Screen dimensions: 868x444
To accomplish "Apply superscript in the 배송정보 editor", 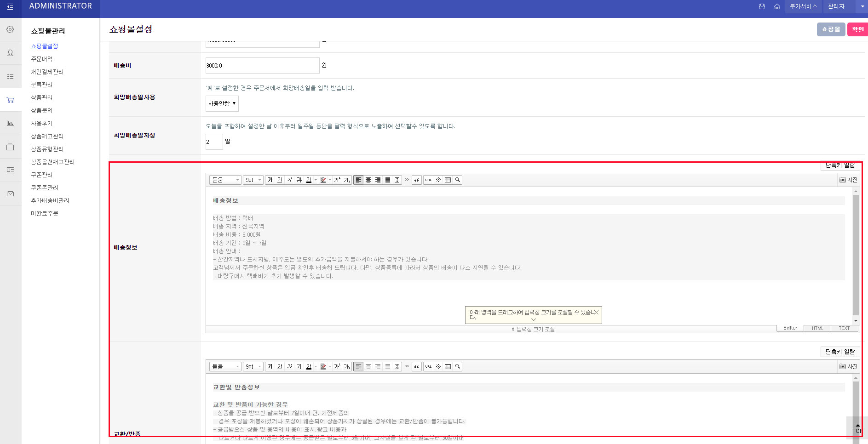I will click(x=337, y=180).
